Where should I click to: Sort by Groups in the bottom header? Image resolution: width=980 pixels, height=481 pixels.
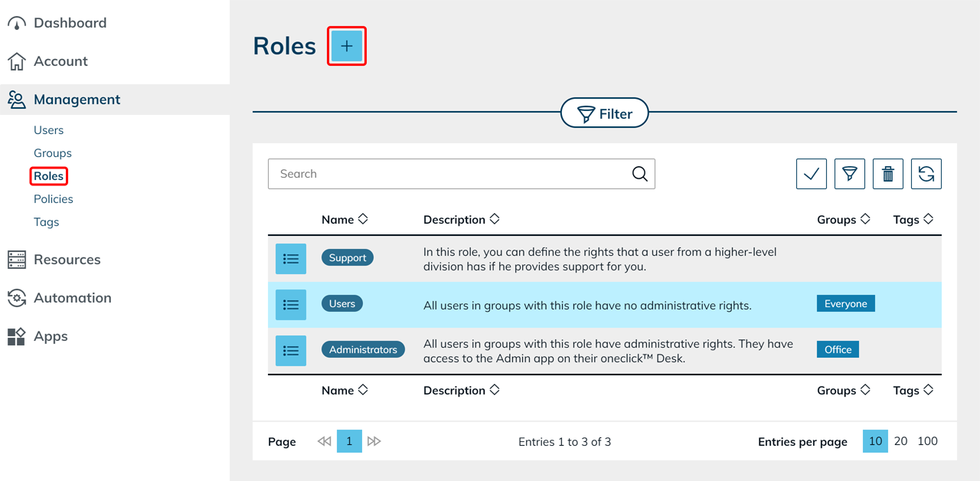click(x=844, y=391)
